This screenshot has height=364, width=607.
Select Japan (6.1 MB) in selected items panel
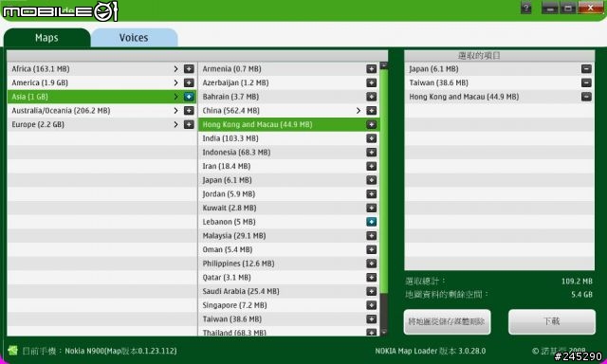click(x=500, y=69)
